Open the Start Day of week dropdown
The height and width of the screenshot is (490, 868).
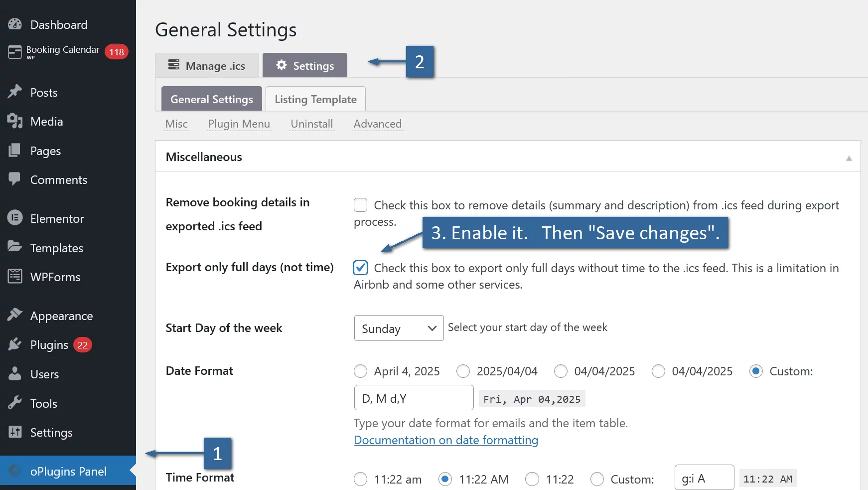399,328
